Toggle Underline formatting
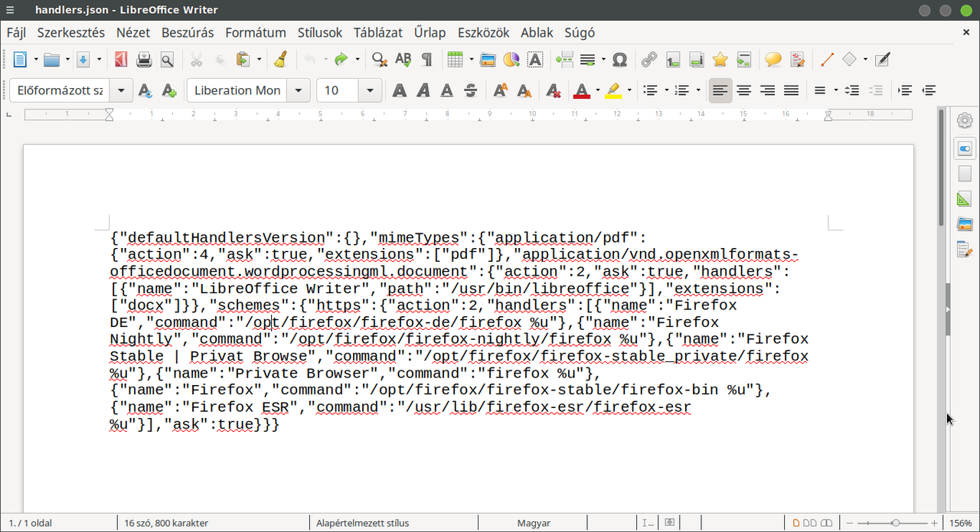980x532 pixels. pyautogui.click(x=446, y=90)
